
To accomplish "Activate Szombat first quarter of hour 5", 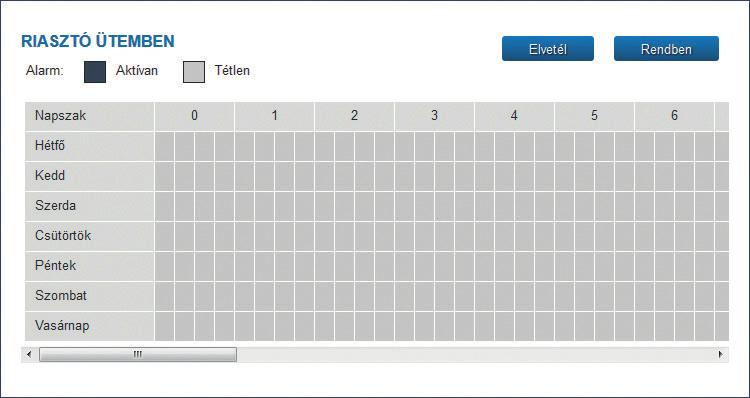I will coord(564,296).
